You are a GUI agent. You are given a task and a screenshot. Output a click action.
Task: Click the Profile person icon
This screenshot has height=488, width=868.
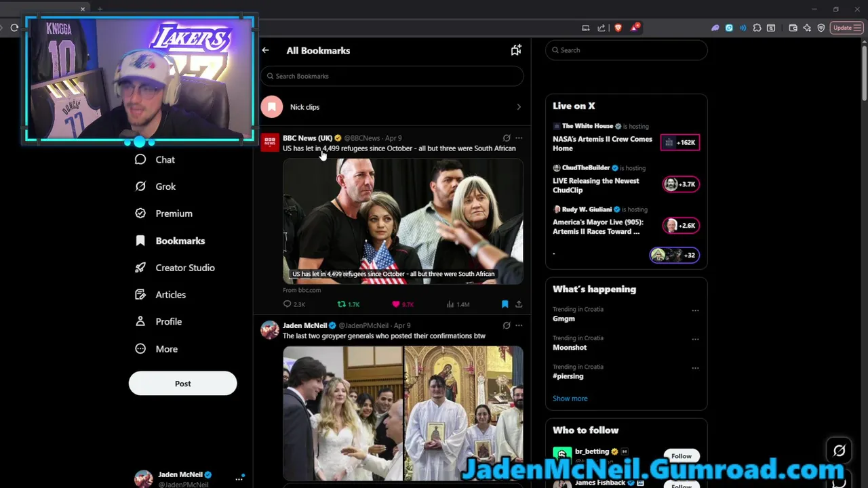(140, 321)
